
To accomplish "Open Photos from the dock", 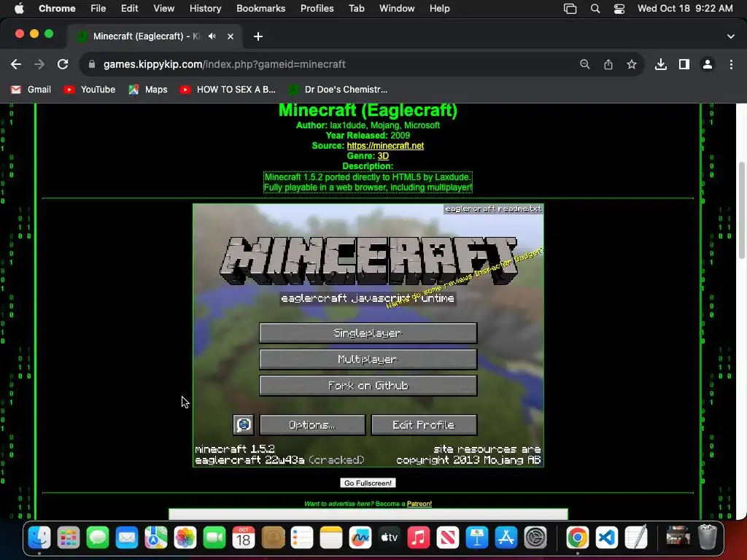I will [185, 538].
